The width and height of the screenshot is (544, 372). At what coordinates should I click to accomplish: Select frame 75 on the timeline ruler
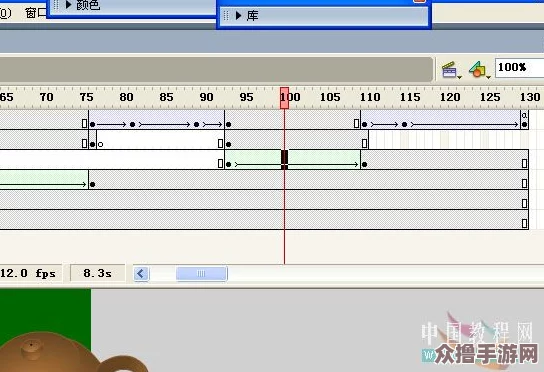pyautogui.click(x=86, y=97)
